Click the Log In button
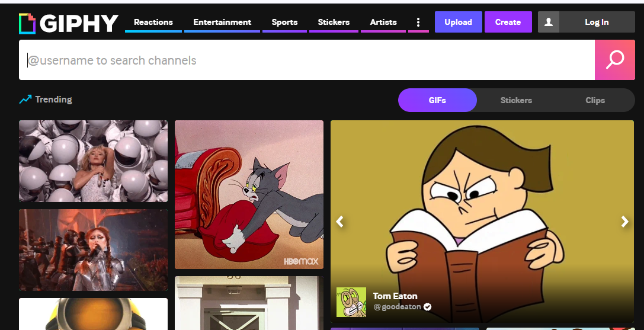Image resolution: width=644 pixels, height=330 pixels. click(597, 22)
